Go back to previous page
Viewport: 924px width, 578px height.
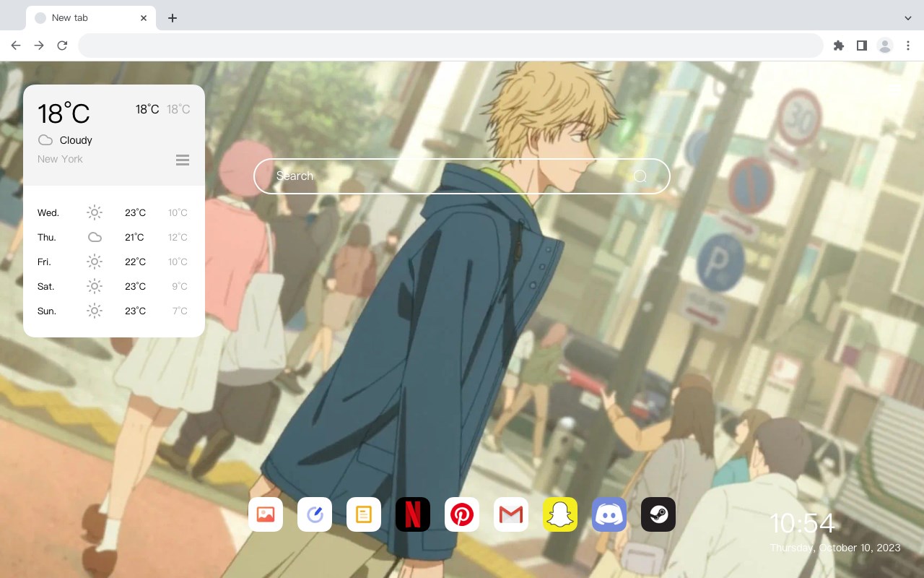(x=16, y=46)
